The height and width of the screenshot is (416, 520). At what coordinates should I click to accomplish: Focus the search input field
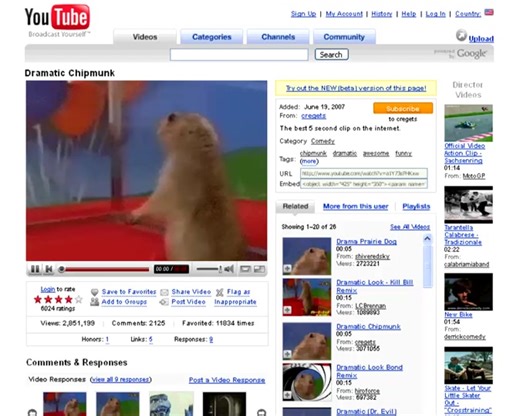[x=239, y=55]
